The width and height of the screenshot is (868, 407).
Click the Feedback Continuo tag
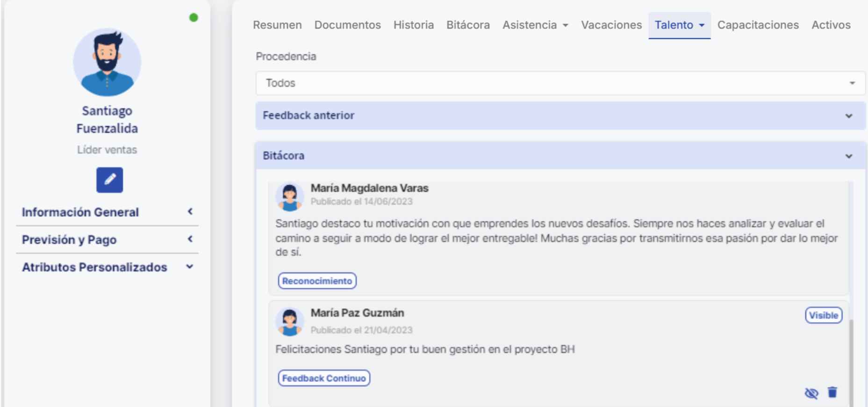[x=324, y=378]
